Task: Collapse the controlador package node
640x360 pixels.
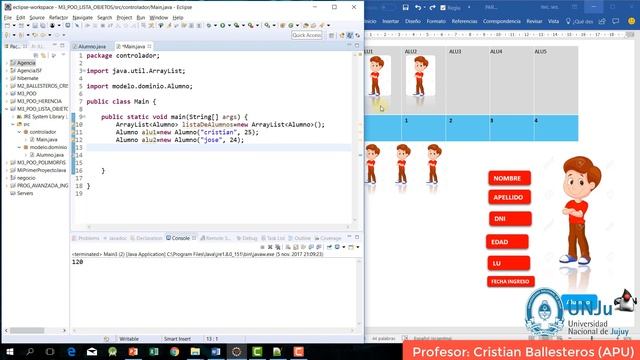Action: pyautogui.click(x=19, y=132)
